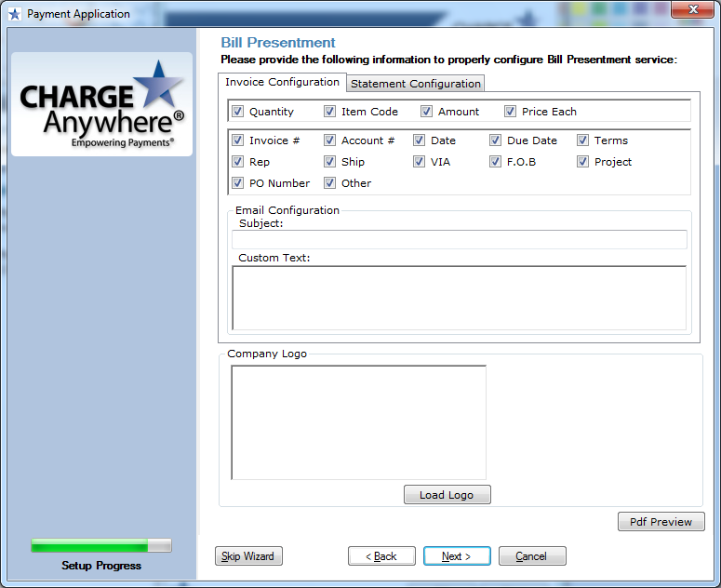Click the Skip Wizard button
Screen dimensions: 721x588
click(x=248, y=556)
